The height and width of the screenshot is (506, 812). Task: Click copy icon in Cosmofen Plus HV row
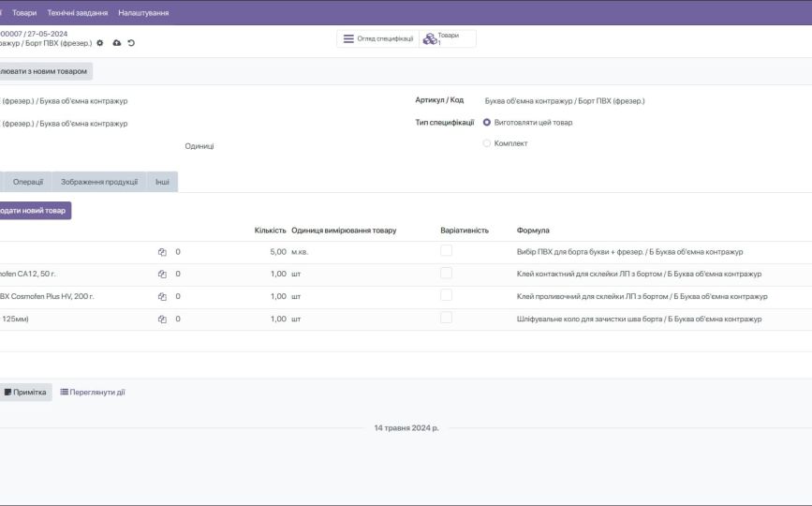point(162,297)
